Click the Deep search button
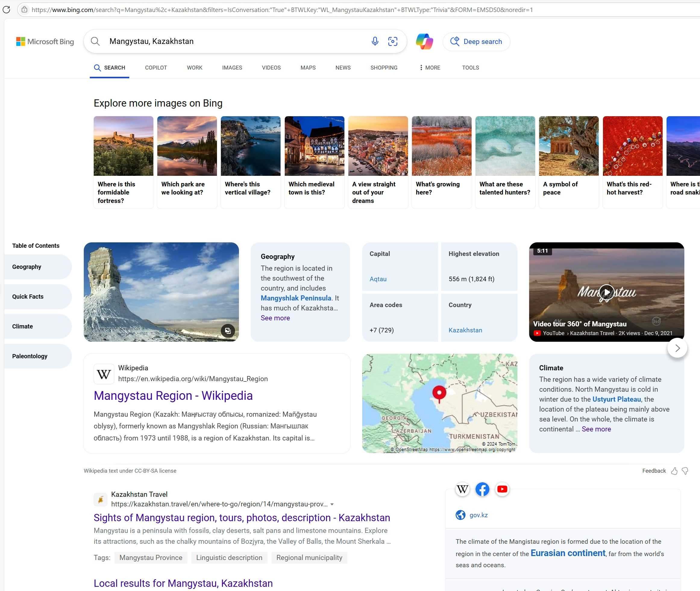The width and height of the screenshot is (700, 591). tap(476, 42)
